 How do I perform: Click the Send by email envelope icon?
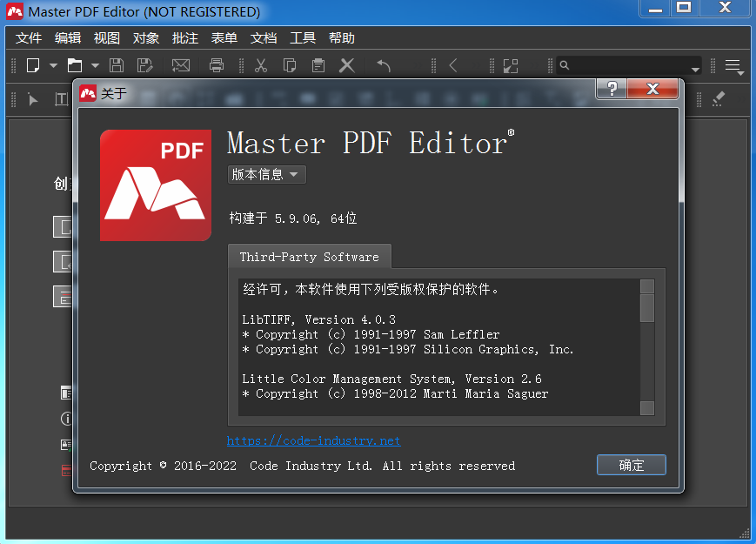(x=181, y=65)
